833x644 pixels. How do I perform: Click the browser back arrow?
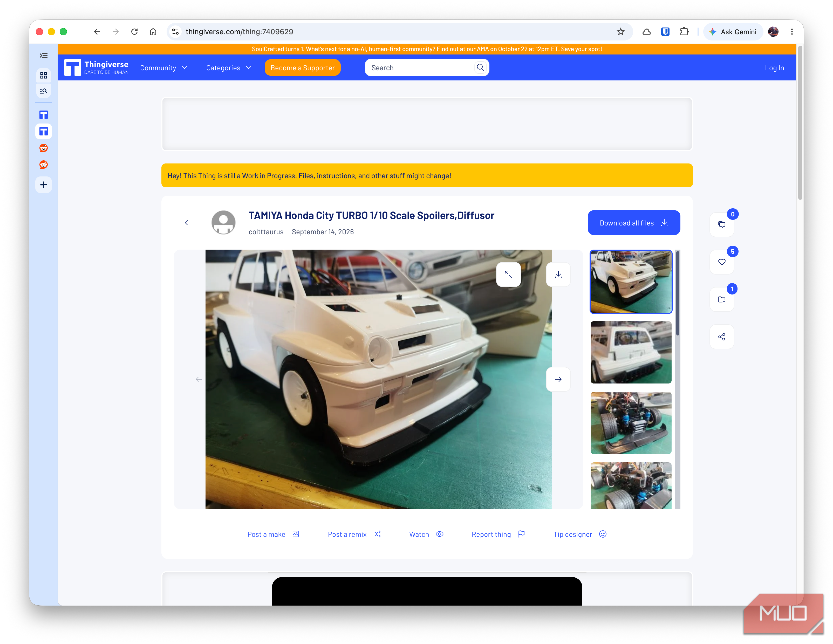click(97, 32)
